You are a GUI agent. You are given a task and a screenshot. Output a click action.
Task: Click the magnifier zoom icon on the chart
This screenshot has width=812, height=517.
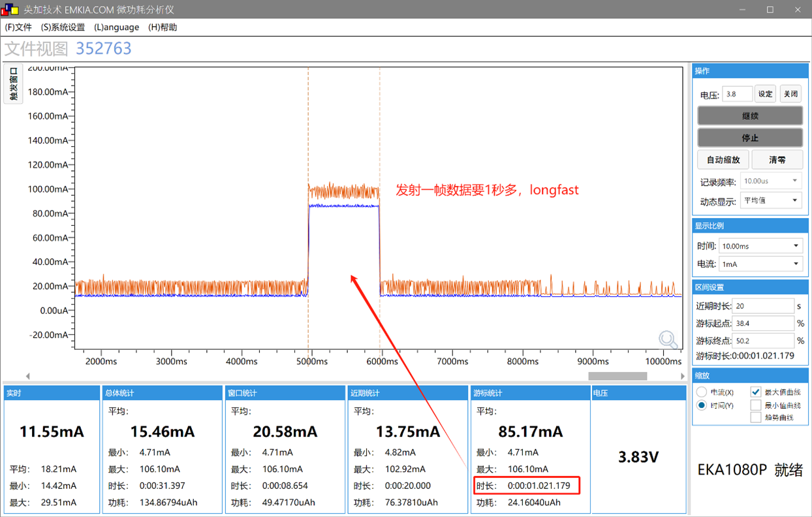(668, 340)
